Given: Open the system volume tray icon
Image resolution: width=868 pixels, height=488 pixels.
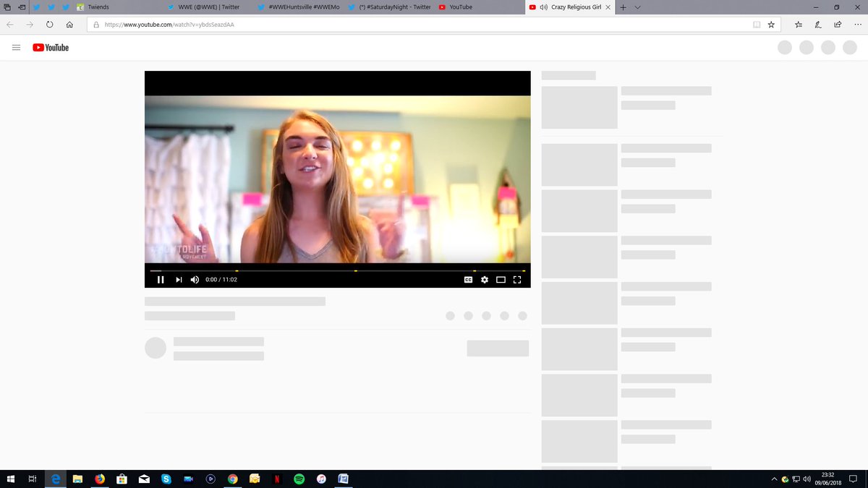Looking at the screenshot, I should click(x=807, y=479).
